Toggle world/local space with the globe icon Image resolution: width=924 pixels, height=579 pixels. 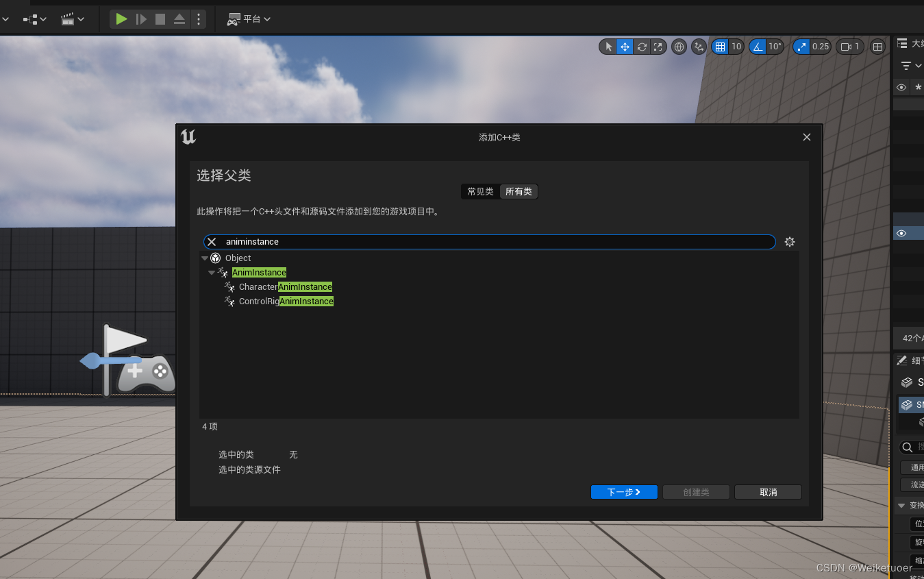[679, 47]
